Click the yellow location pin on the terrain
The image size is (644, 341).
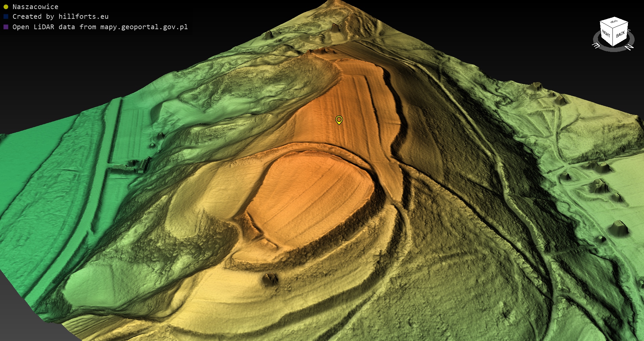[339, 120]
